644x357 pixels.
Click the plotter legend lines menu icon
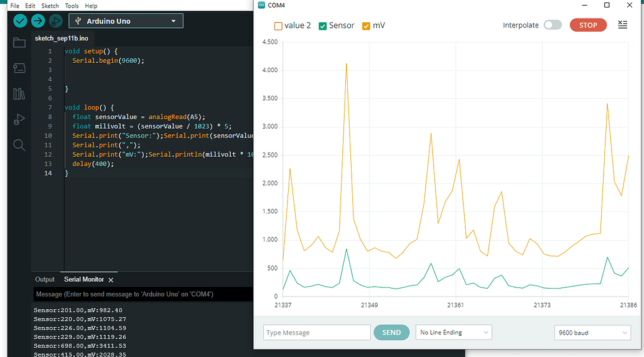(622, 25)
